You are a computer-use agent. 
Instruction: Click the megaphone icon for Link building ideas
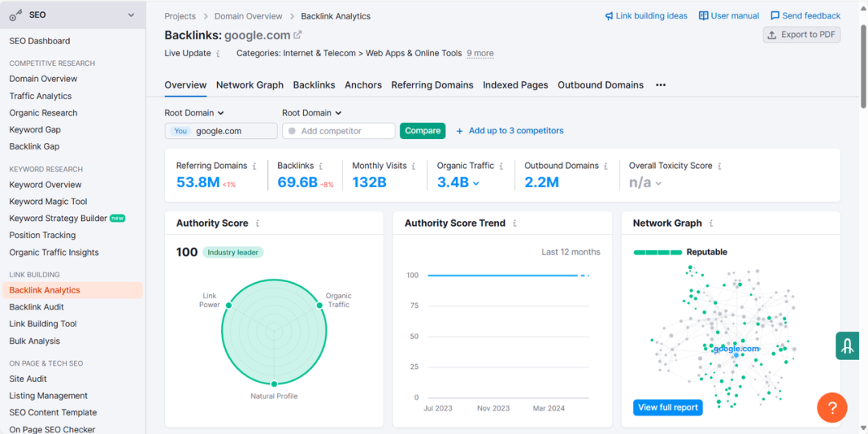pyautogui.click(x=609, y=16)
